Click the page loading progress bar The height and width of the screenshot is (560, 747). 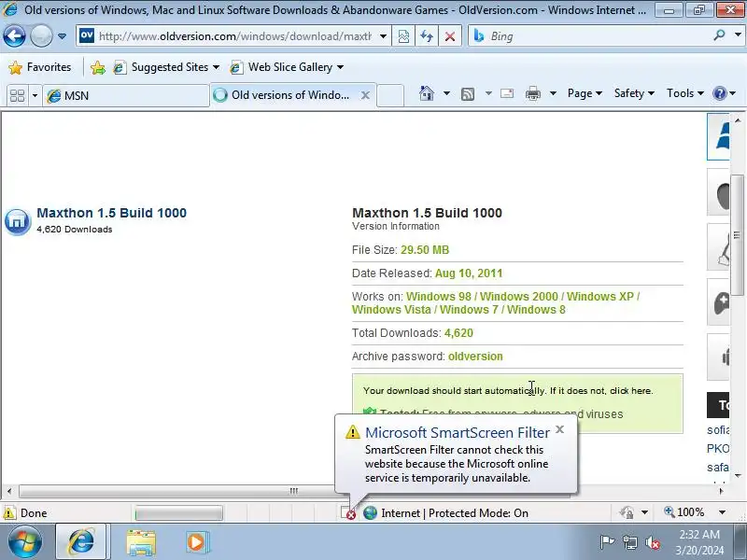point(178,513)
